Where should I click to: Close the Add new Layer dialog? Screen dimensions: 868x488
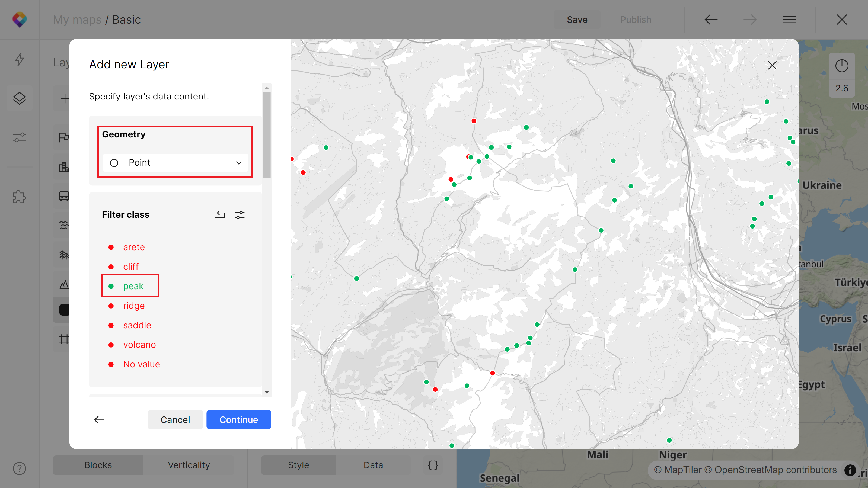(772, 65)
